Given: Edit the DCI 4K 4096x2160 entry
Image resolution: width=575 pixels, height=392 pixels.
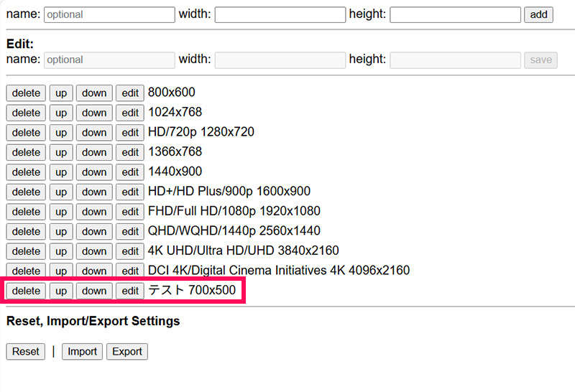Looking at the screenshot, I should (130, 271).
